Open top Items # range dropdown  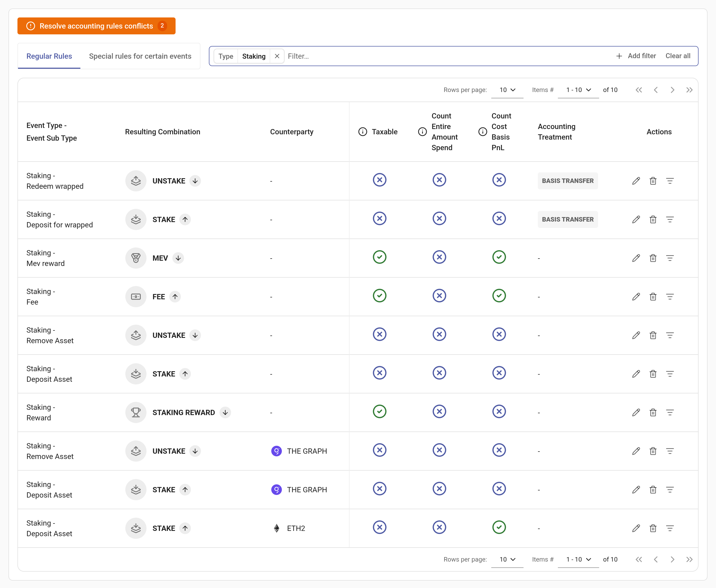578,90
